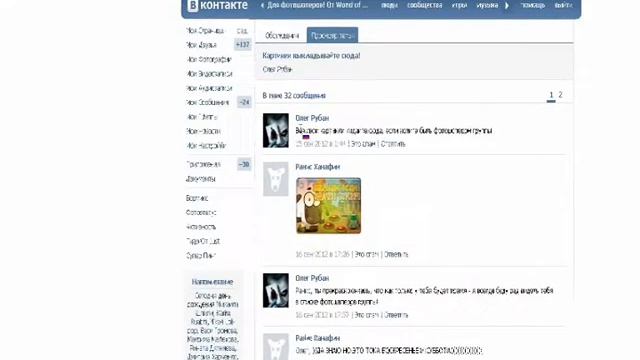640x360 pixels.
Task: Switch to the Обсуждения tab
Action: coord(282,36)
